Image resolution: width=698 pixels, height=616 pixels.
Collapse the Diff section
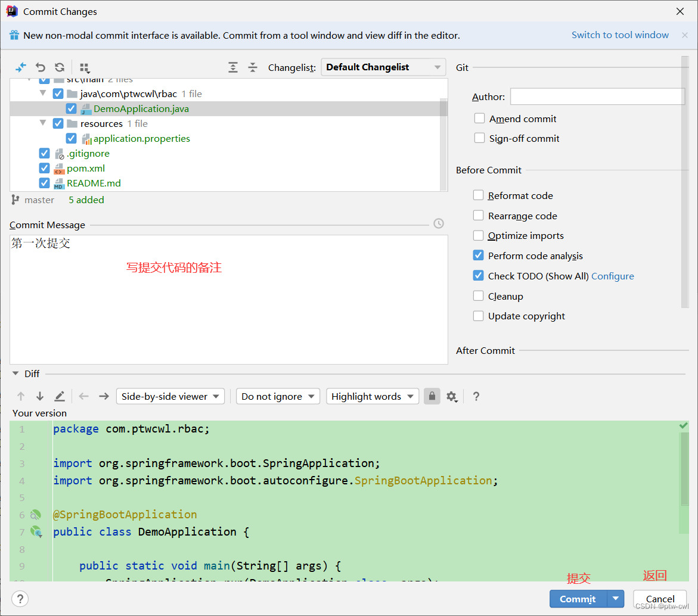[x=15, y=374]
